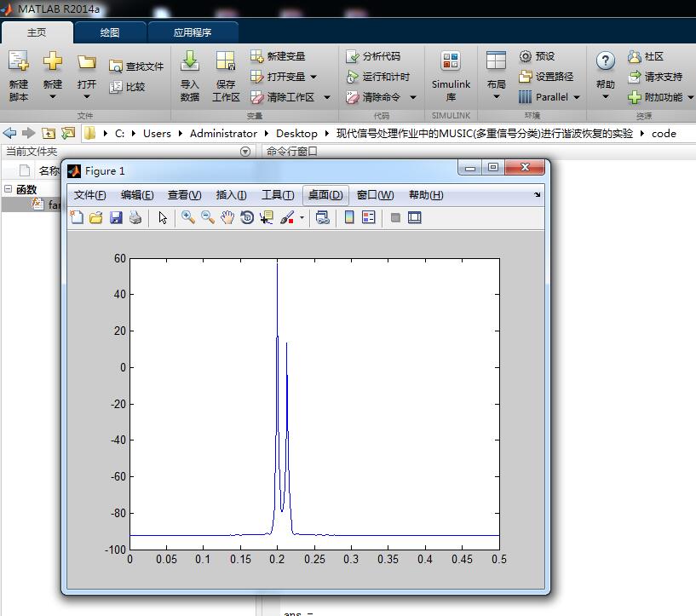Expand Open Variable (打开变量) dropdown arrow
The height and width of the screenshot is (616, 696).
pyautogui.click(x=313, y=77)
